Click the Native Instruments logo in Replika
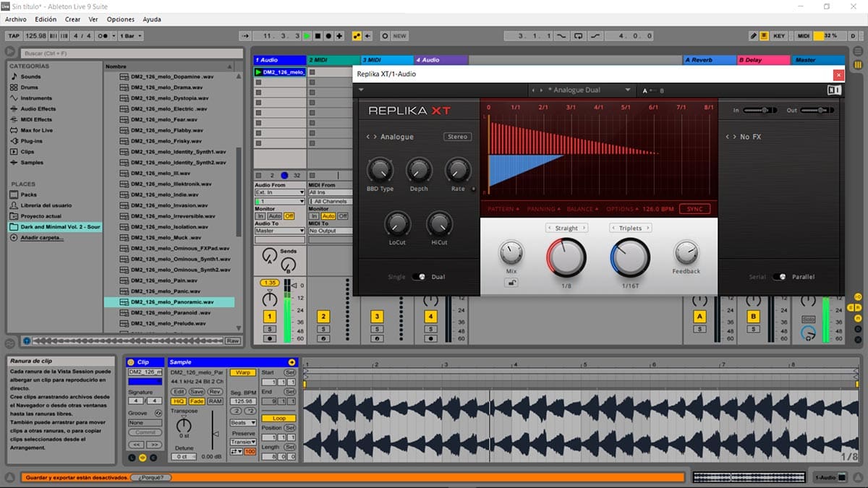Screen dimensions: 868x488 click(834, 90)
